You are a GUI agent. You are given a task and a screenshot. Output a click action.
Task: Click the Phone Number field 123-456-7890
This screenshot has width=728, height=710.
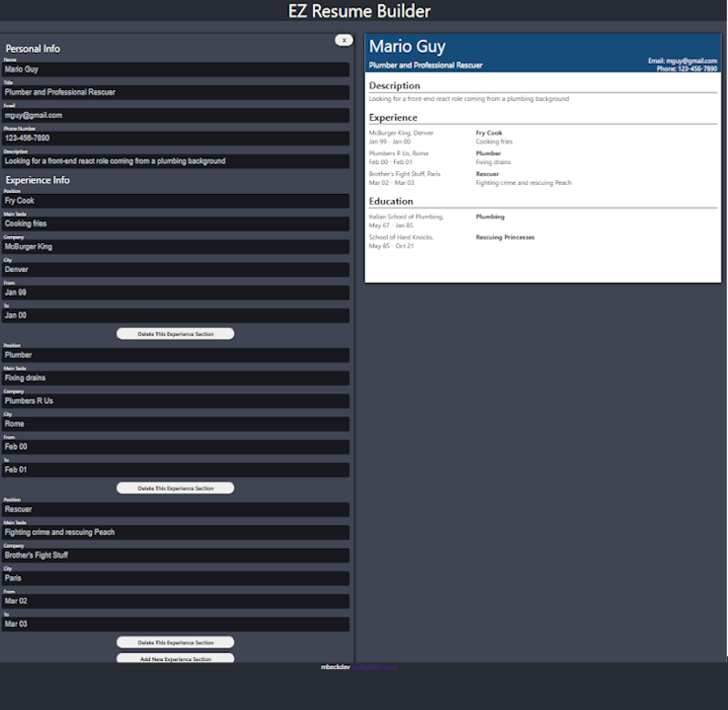176,138
